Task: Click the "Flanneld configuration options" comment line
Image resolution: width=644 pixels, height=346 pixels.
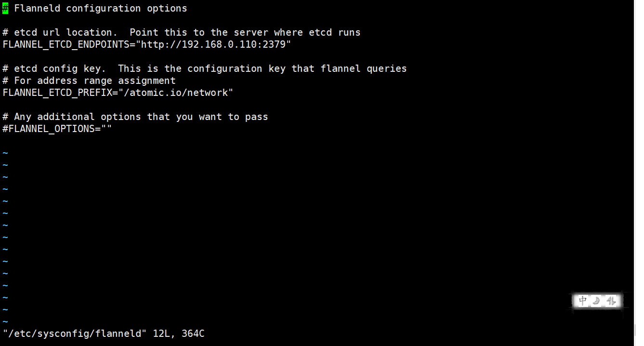Action: pyautogui.click(x=95, y=9)
